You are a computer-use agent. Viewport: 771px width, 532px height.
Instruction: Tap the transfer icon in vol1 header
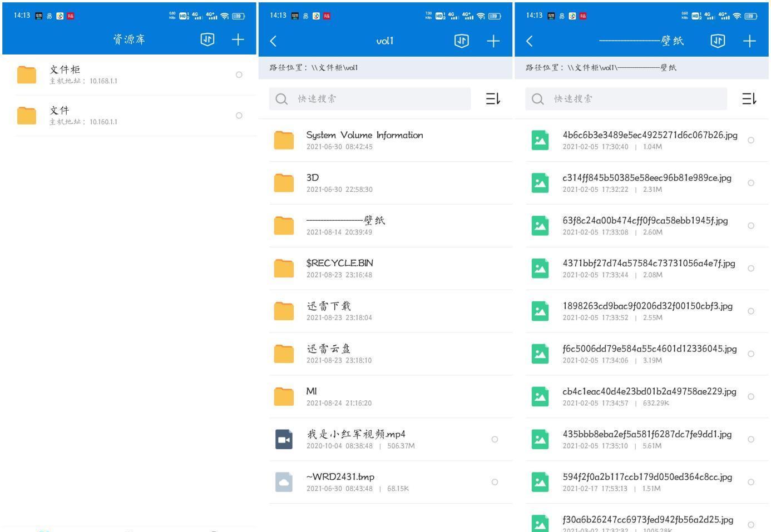462,41
